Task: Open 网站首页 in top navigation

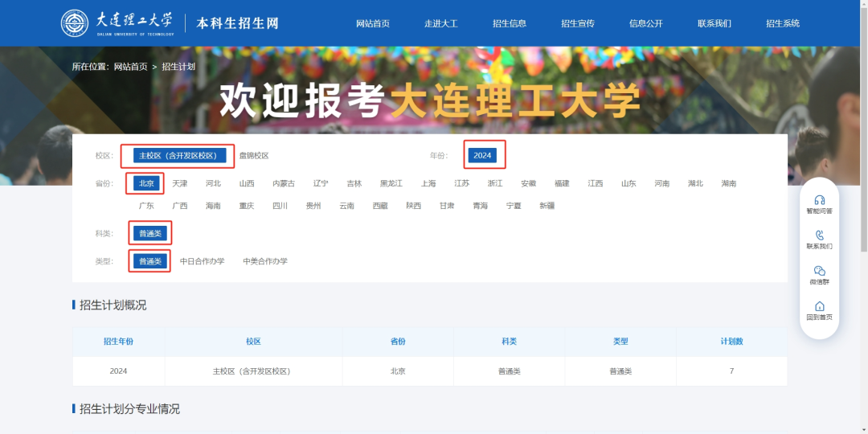Action: (x=373, y=23)
